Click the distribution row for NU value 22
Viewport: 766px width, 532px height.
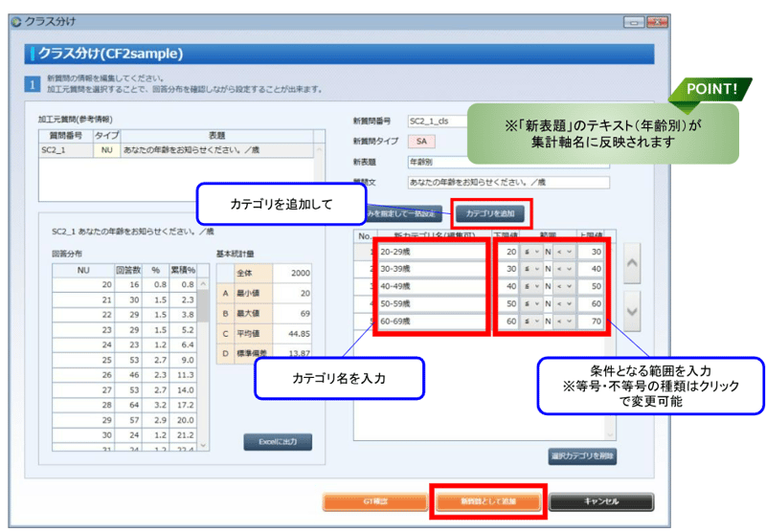click(124, 315)
